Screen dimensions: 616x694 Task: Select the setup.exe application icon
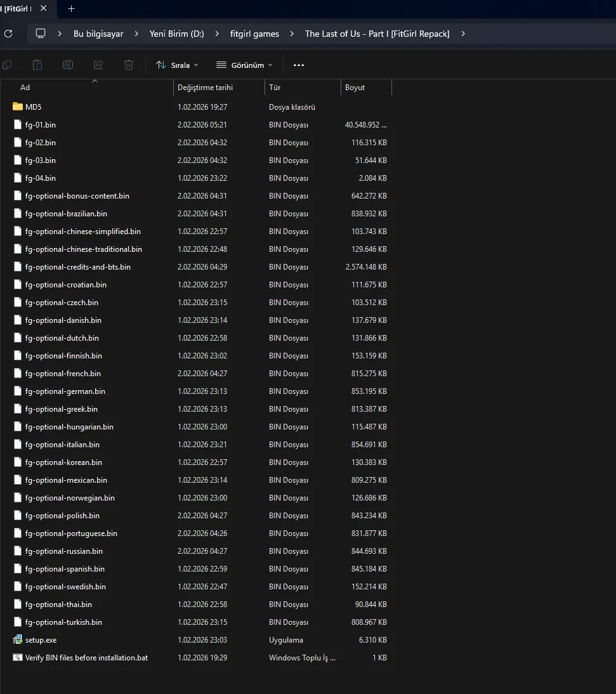click(18, 639)
